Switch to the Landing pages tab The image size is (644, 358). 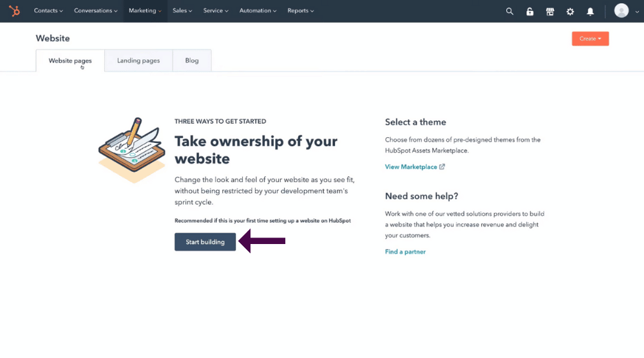[138, 61]
